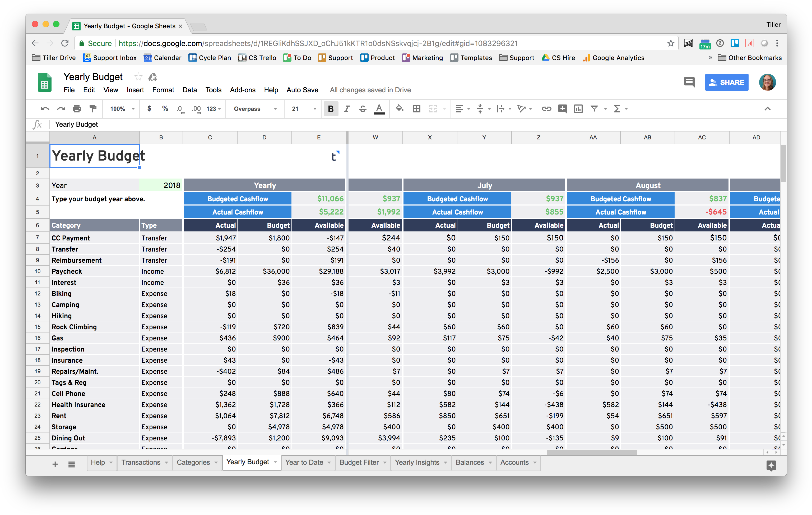Click the Insert link icon
Screen dimensions: 812x515
click(x=547, y=109)
